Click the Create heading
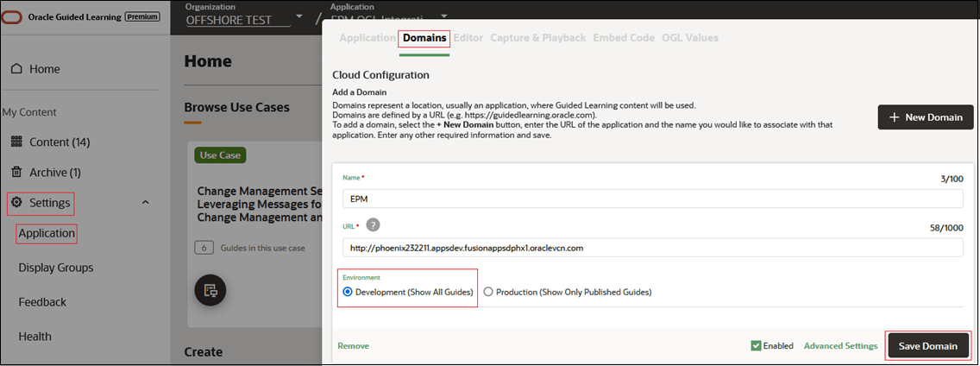 click(x=203, y=352)
